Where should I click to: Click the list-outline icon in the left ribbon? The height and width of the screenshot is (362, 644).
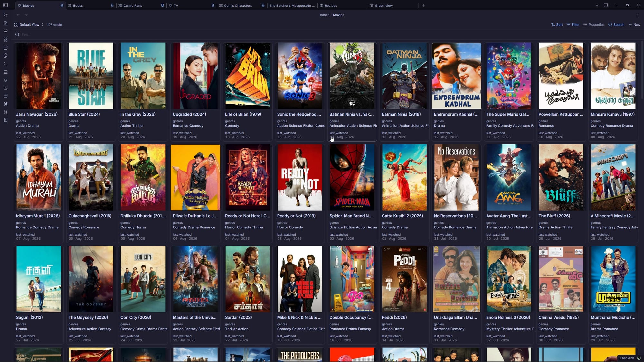(x=5, y=15)
